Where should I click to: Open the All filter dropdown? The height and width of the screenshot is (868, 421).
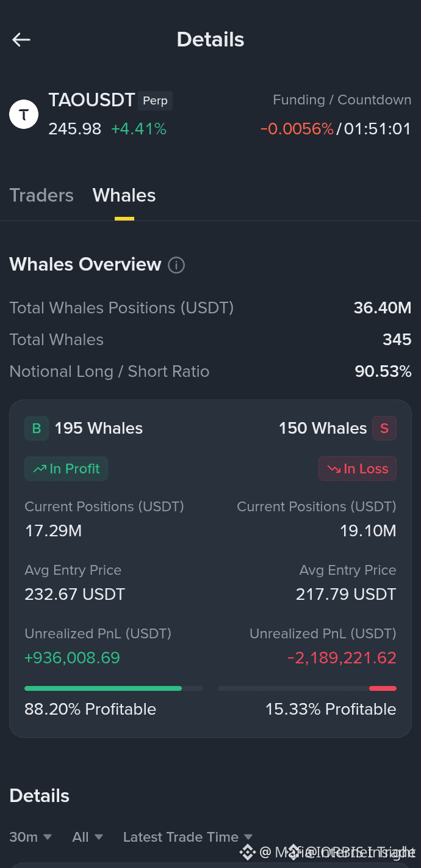point(87,837)
